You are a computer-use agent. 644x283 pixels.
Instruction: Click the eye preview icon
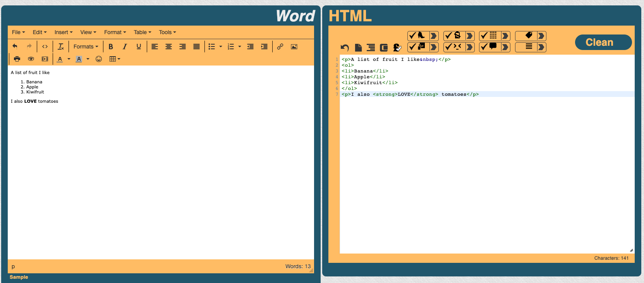click(x=31, y=59)
